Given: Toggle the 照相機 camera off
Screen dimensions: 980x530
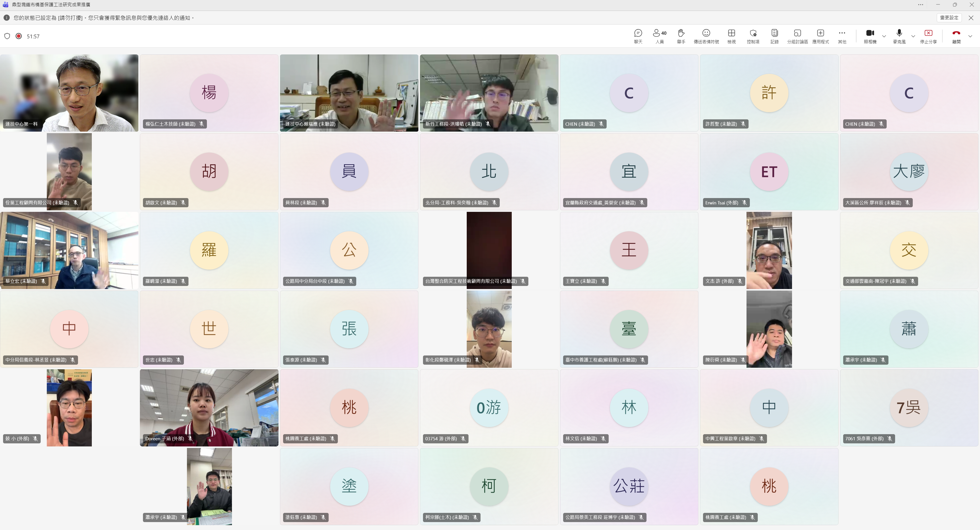Looking at the screenshot, I should click(870, 36).
